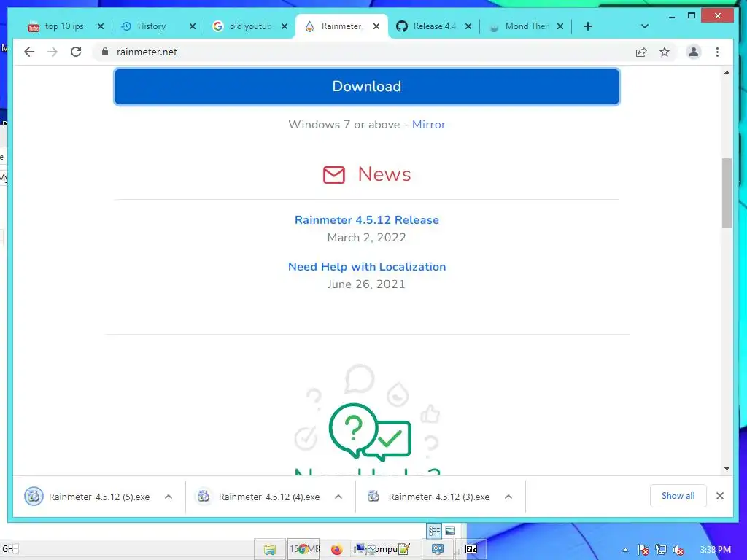Click the page scrollbar thumb
Image resolution: width=747 pixels, height=560 pixels.
tap(727, 192)
